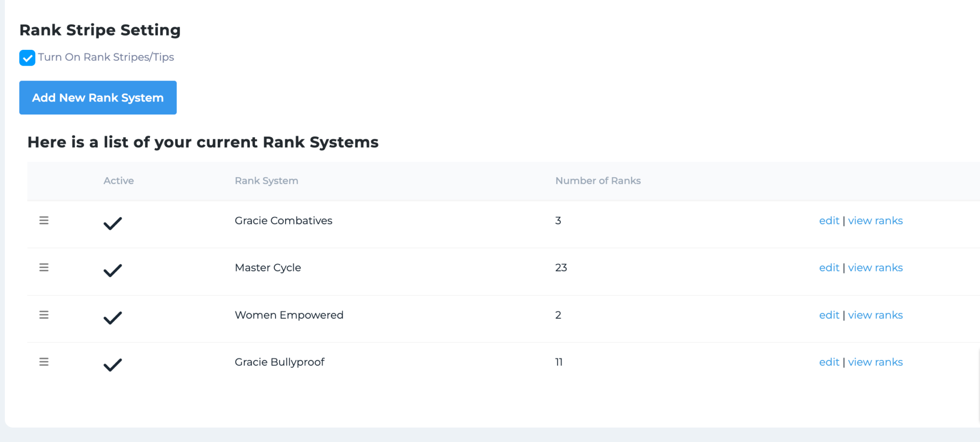The height and width of the screenshot is (442, 980).
Task: View ranks for Master Cycle
Action: pos(875,268)
